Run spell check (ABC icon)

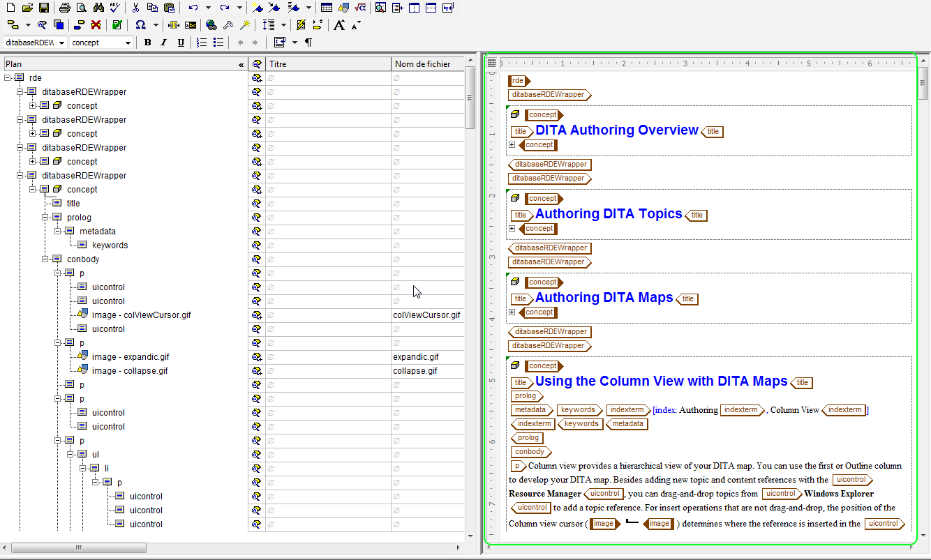114,8
